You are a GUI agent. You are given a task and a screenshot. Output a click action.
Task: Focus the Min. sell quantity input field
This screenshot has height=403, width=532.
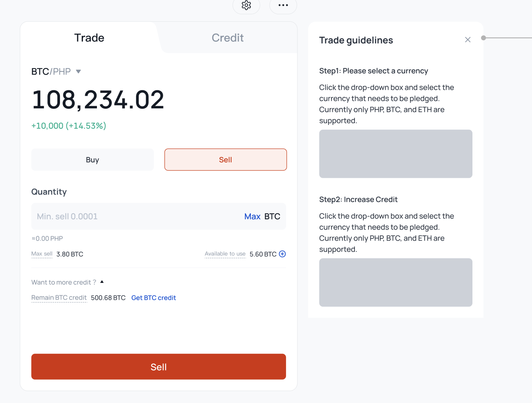[133, 217]
